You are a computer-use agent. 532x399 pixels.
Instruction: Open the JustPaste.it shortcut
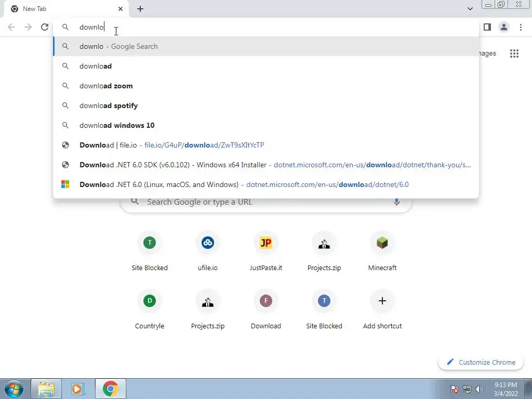pyautogui.click(x=266, y=252)
